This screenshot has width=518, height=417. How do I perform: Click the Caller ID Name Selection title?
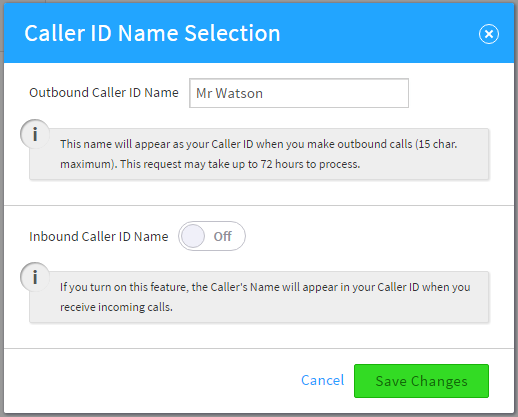(152, 33)
